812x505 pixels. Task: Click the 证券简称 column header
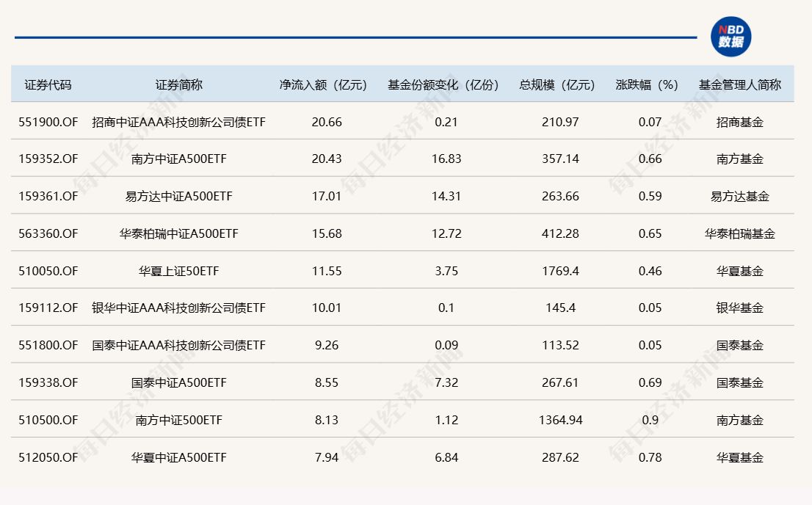pyautogui.click(x=178, y=84)
